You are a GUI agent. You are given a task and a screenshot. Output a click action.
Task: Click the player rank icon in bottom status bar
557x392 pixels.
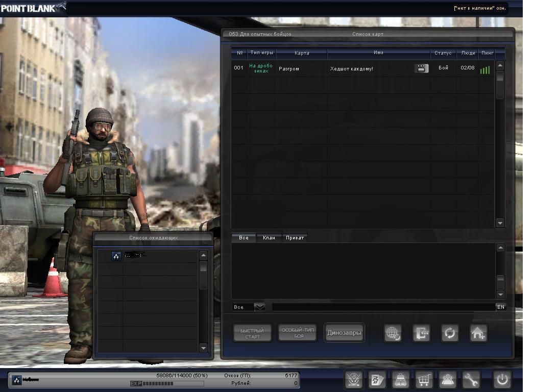(17, 380)
